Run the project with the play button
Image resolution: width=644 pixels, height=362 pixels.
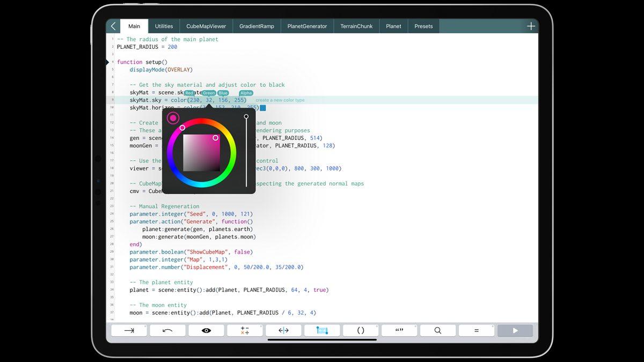(x=515, y=330)
